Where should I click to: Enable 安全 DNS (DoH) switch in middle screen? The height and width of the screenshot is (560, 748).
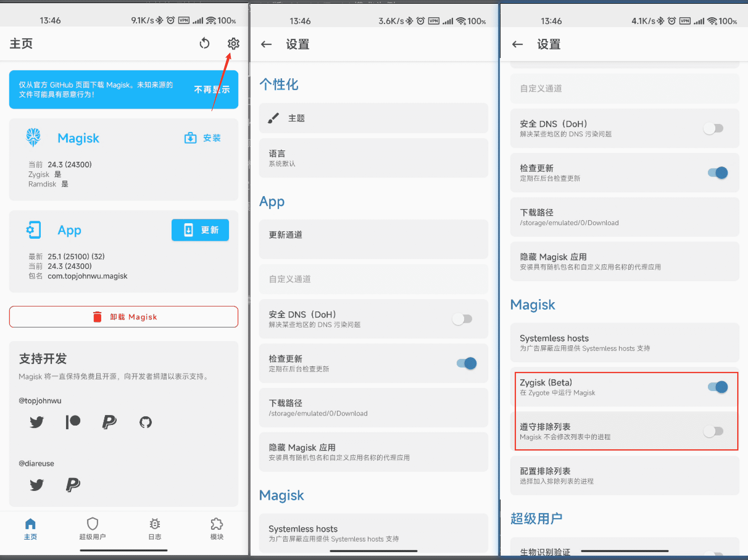pyautogui.click(x=462, y=319)
